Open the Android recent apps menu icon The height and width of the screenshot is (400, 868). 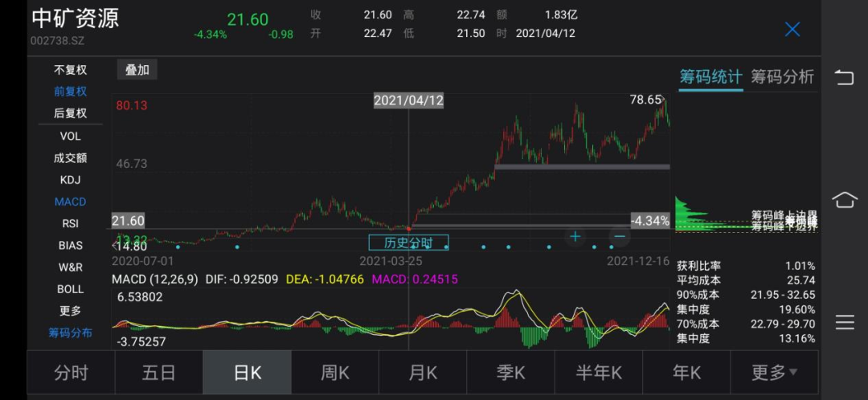click(845, 322)
